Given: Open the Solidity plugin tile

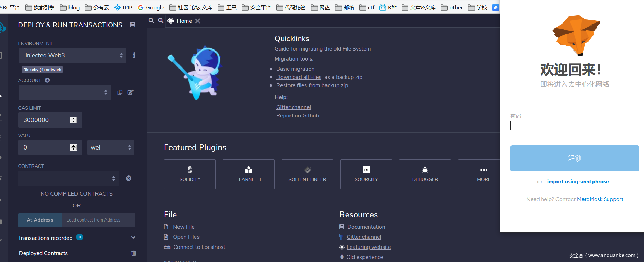Looking at the screenshot, I should 190,174.
